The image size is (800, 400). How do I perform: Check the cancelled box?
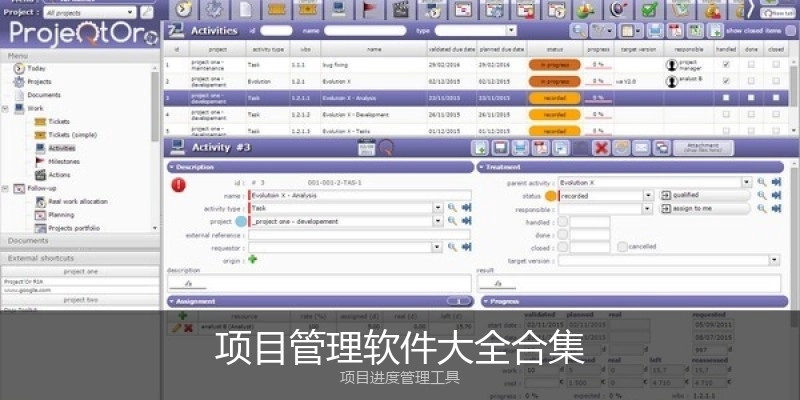coord(622,247)
